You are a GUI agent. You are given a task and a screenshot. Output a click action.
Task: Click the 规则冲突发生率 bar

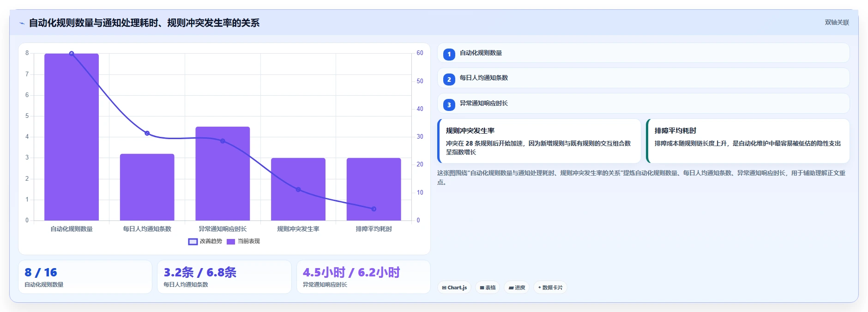[298, 189]
